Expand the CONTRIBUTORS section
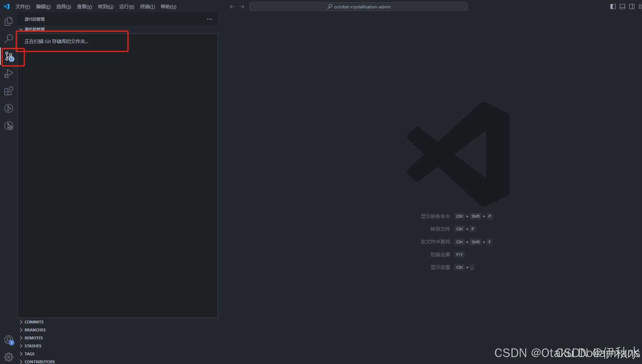The height and width of the screenshot is (364, 642). coord(117,361)
